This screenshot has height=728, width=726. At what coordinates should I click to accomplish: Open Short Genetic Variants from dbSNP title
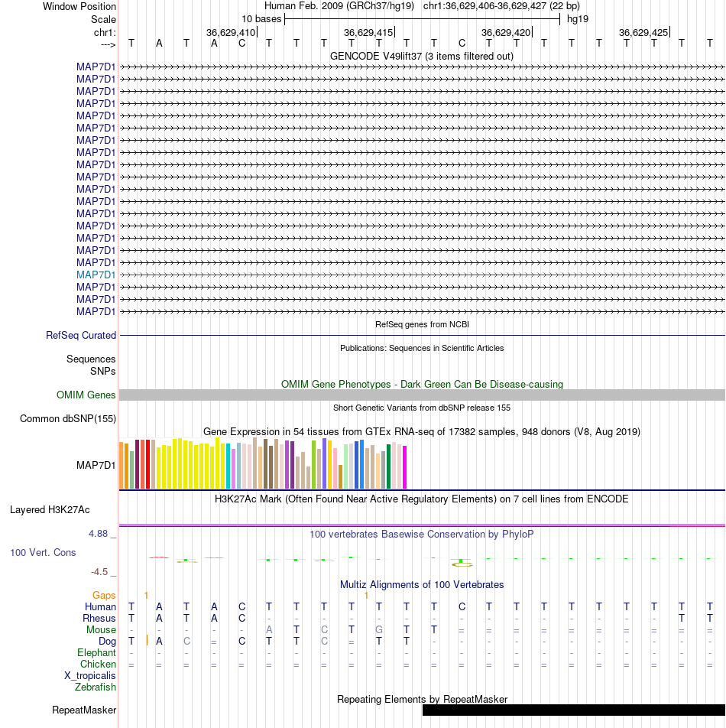(x=422, y=408)
